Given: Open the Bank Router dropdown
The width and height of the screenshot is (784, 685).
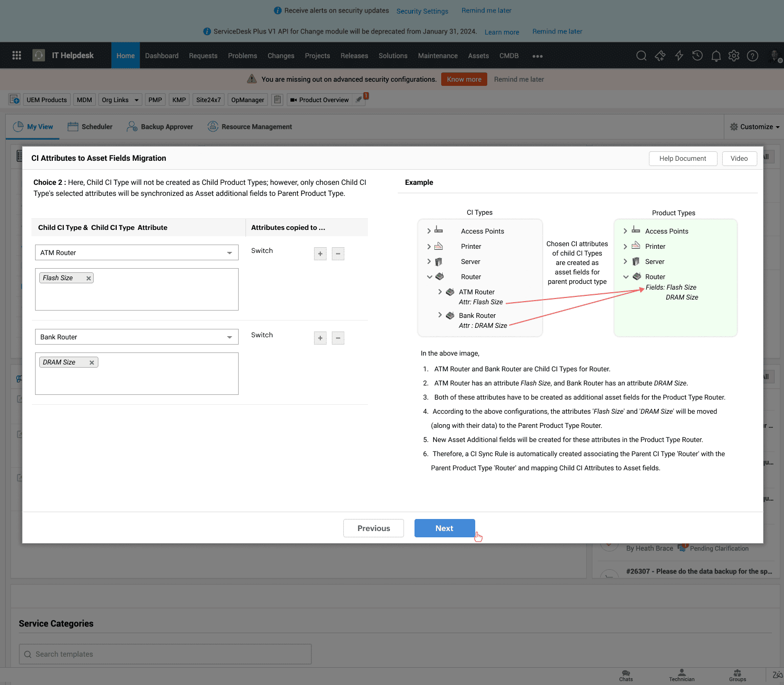Looking at the screenshot, I should click(137, 337).
